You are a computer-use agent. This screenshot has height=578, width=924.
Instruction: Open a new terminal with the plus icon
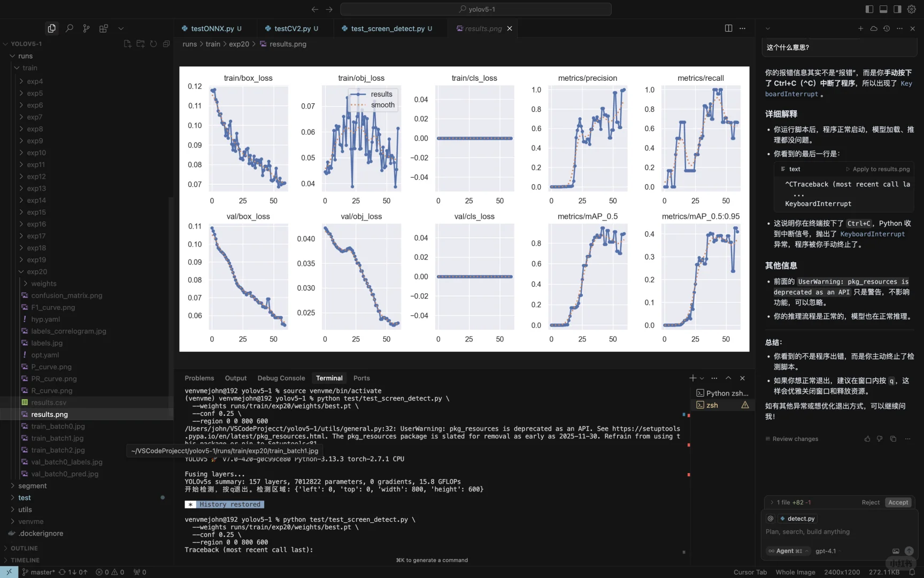coord(692,378)
